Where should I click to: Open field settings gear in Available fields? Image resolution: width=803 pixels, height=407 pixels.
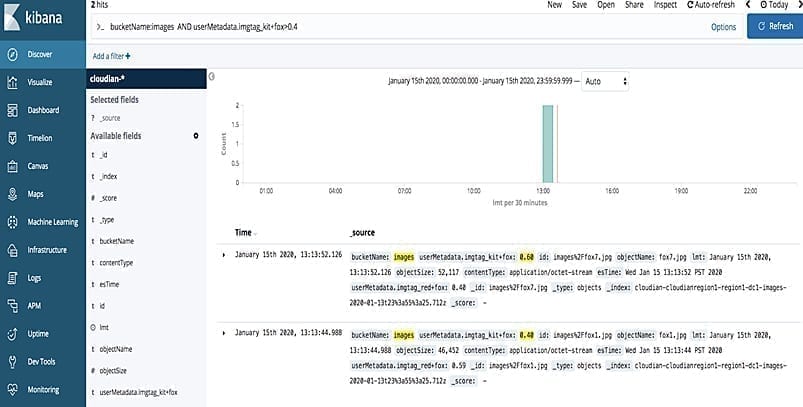(196, 136)
